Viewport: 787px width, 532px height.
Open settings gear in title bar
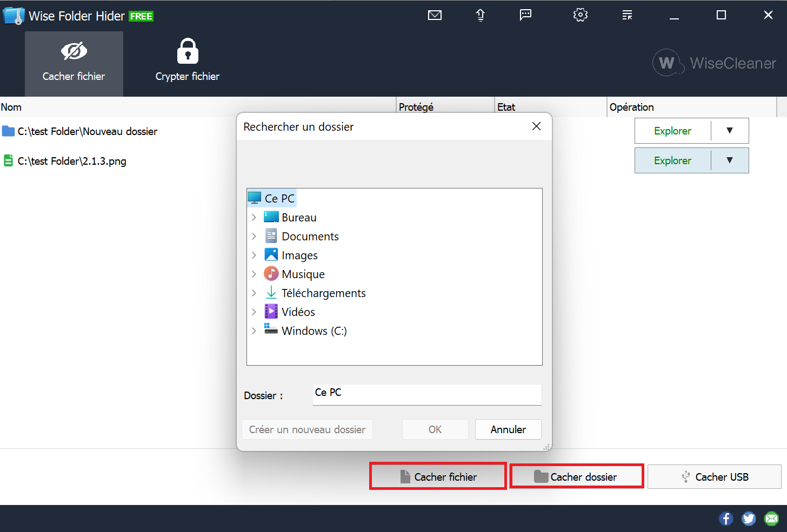[581, 15]
